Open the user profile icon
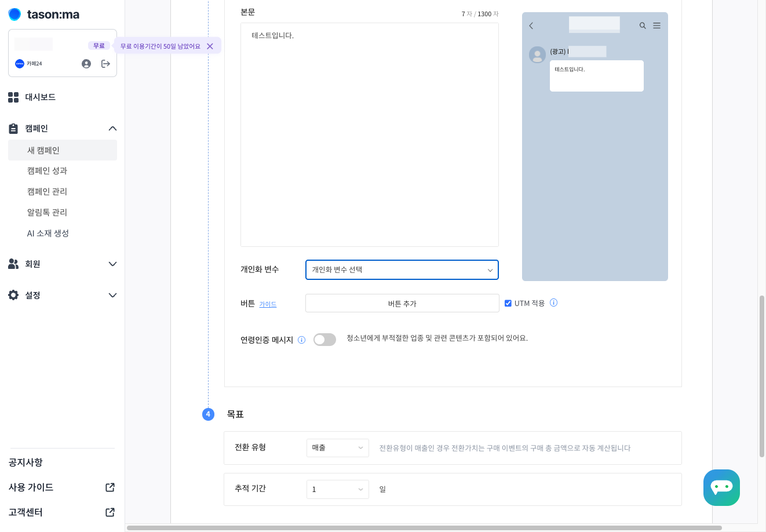766x532 pixels. coord(86,64)
